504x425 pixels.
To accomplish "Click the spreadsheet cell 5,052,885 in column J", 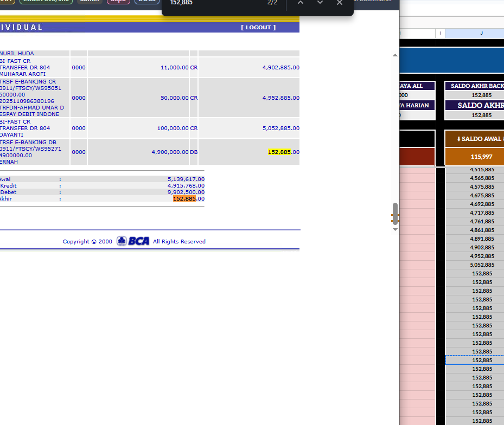I will 474,265.
